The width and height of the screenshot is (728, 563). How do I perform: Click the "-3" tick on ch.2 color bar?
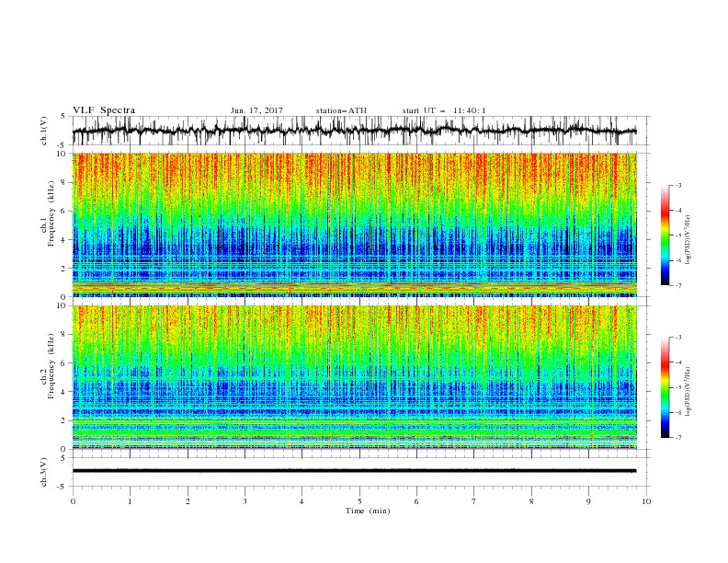point(677,338)
